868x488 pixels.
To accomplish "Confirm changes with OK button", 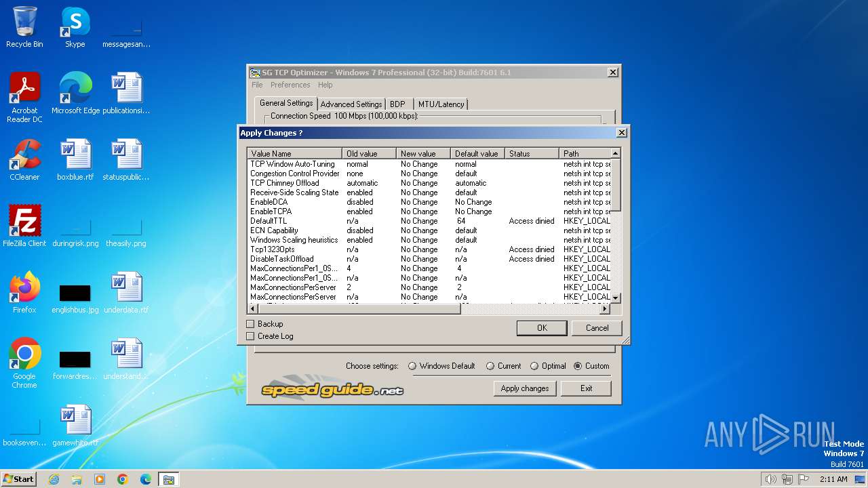I will tap(542, 328).
